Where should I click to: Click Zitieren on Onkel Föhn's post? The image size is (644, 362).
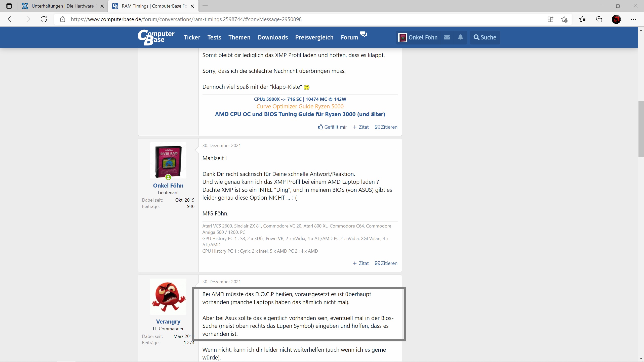coord(386,263)
